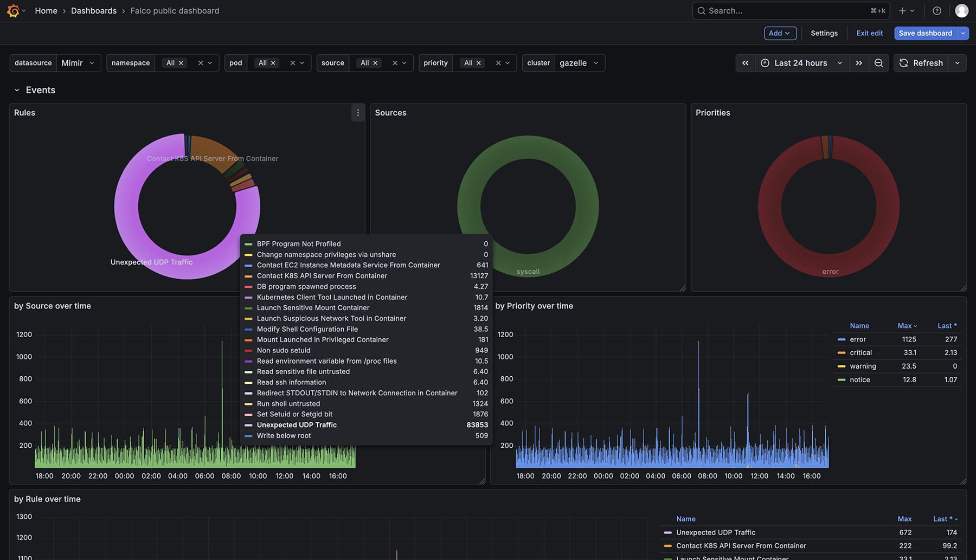Collapse the Events row
Viewport: 976px width, 560px height.
(17, 90)
